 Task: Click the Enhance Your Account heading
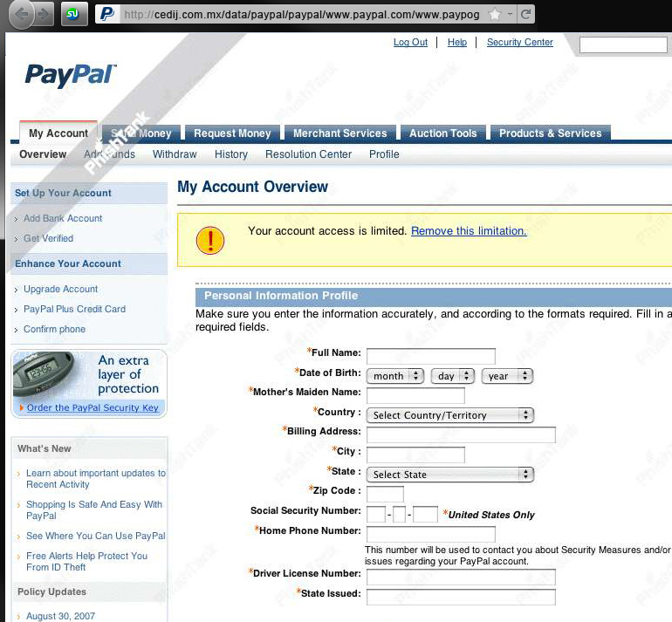coord(68,263)
